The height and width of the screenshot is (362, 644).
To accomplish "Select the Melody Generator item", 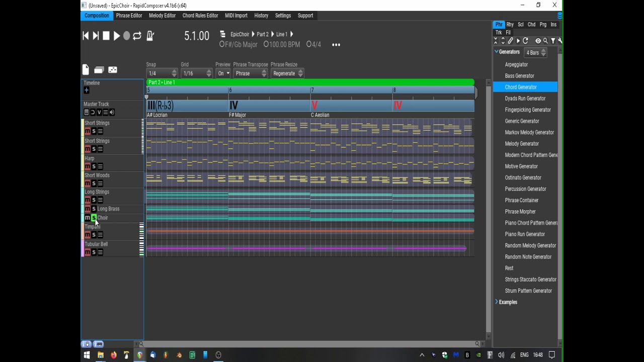I will (522, 144).
